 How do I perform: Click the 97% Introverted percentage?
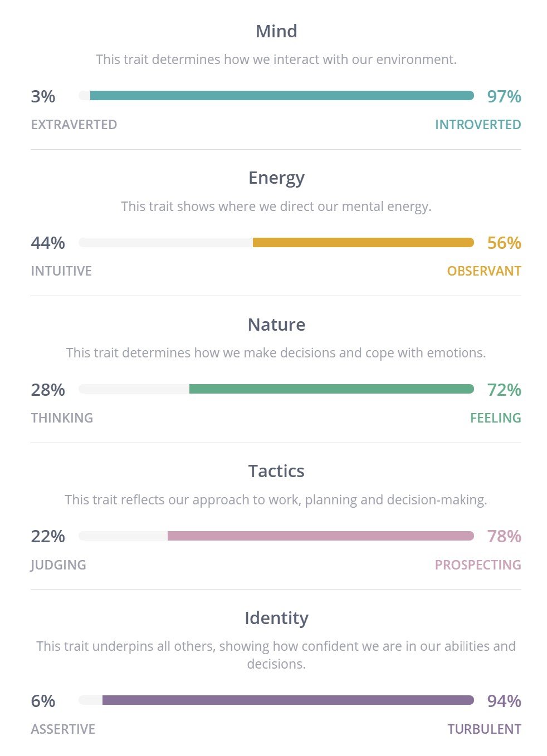coord(504,96)
